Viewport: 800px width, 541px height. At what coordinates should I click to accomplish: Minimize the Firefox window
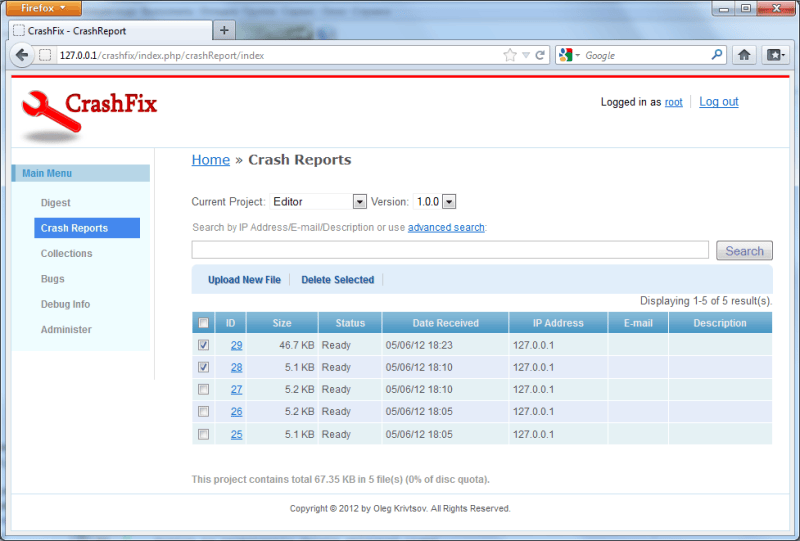pyautogui.click(x=723, y=9)
